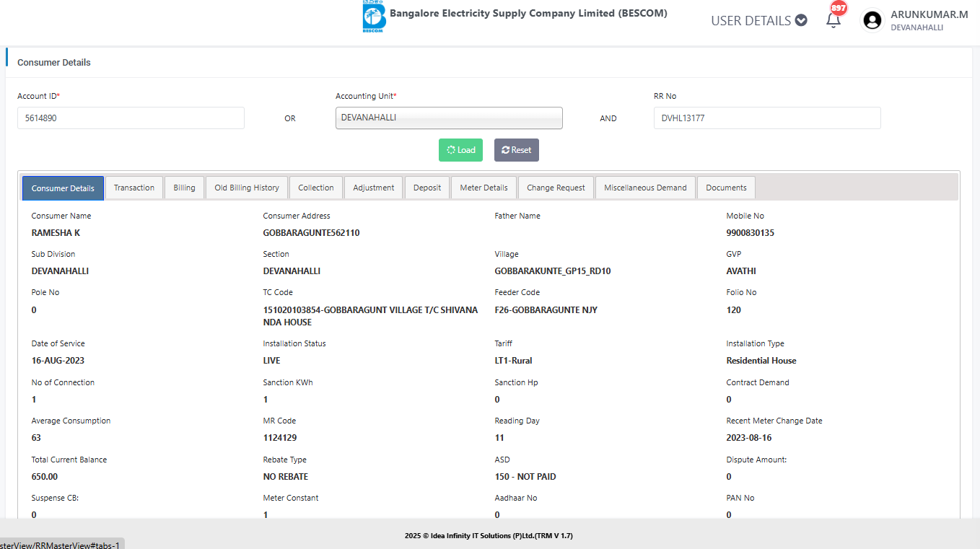Open the Accounting Unit DEVANAHALLI combo box
Screen dimensions: 980x549
pos(449,118)
